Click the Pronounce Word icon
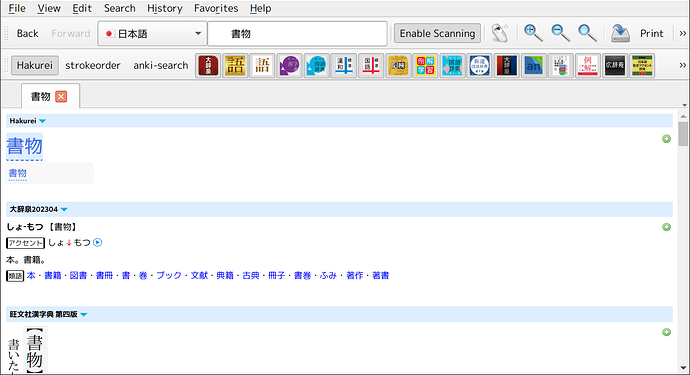The width and height of the screenshot is (690, 375). click(x=500, y=33)
